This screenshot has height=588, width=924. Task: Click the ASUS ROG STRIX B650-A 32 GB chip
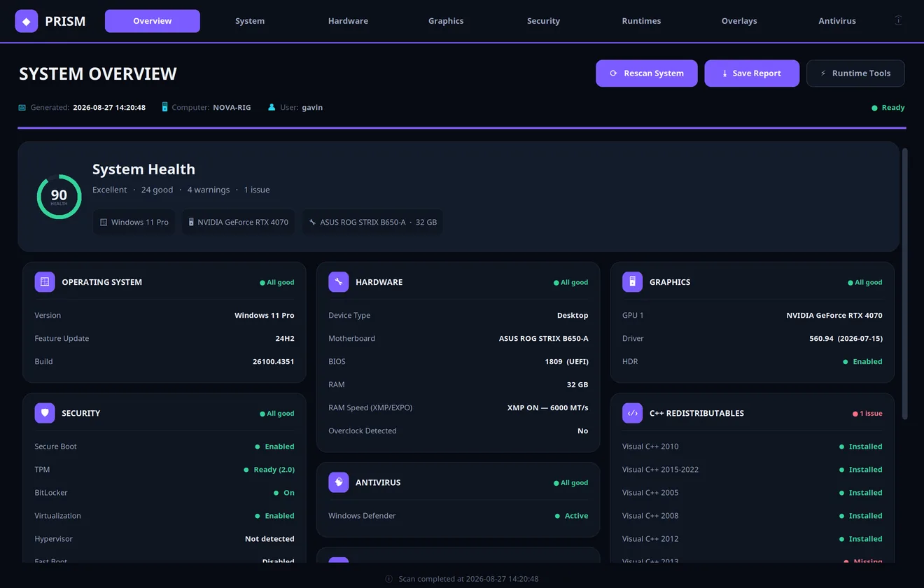point(372,222)
